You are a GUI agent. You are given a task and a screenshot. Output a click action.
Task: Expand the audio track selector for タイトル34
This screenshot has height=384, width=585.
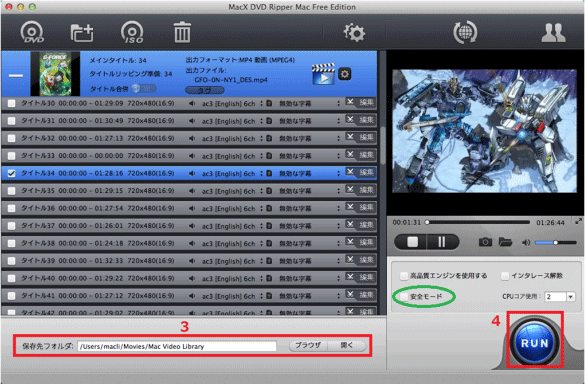tap(261, 174)
